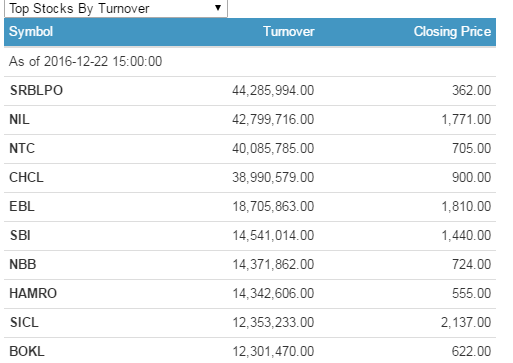Click the dropdown arrow beside Top Stocks

[x=218, y=8]
